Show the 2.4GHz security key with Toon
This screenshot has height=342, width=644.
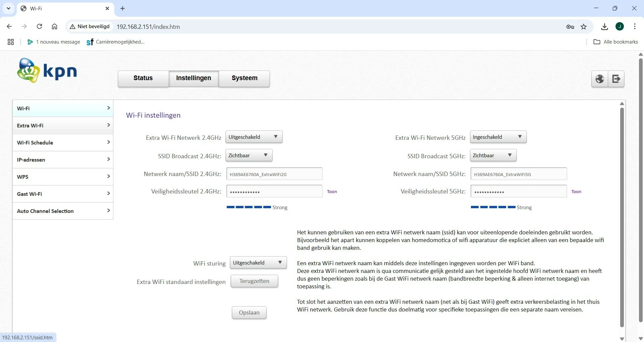pos(332,192)
